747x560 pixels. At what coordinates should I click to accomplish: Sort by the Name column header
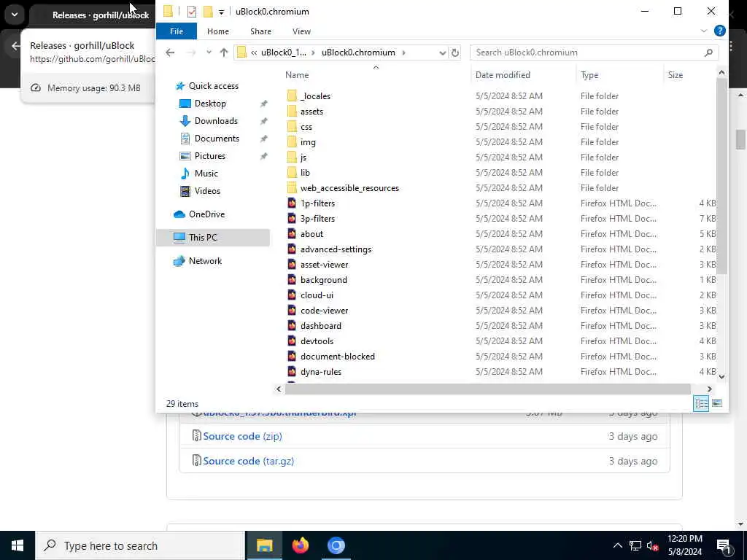(297, 75)
